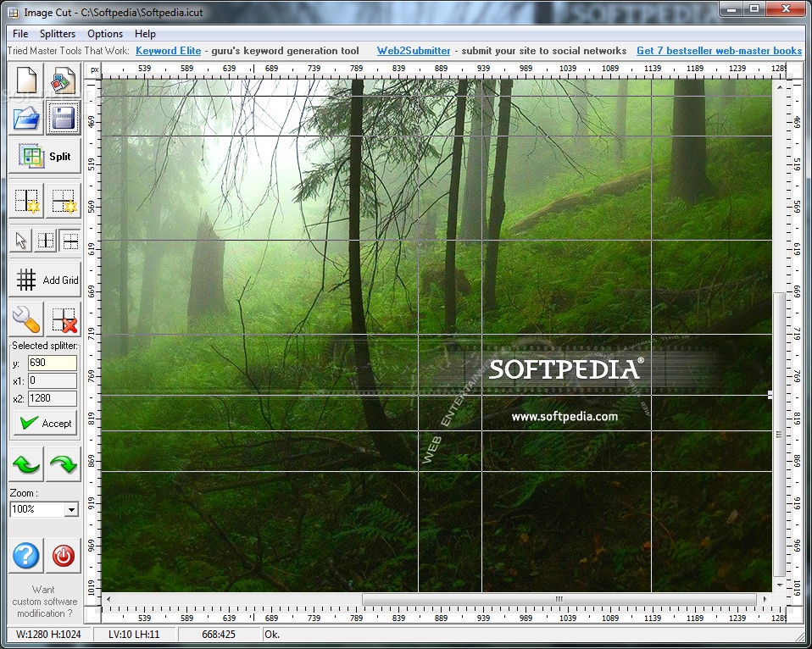The image size is (812, 649).
Task: Open help with blue question icon
Action: [x=26, y=556]
